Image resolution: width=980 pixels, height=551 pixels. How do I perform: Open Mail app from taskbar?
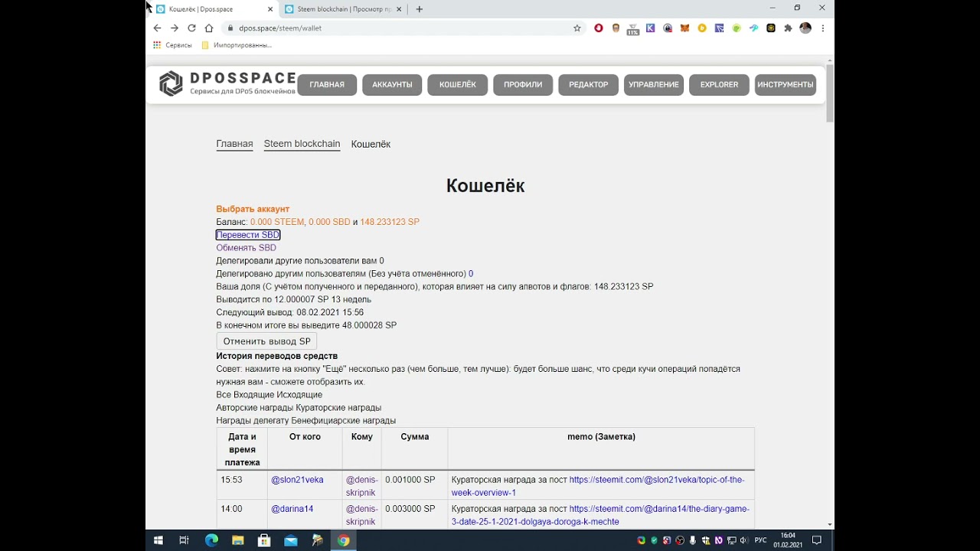tap(291, 540)
